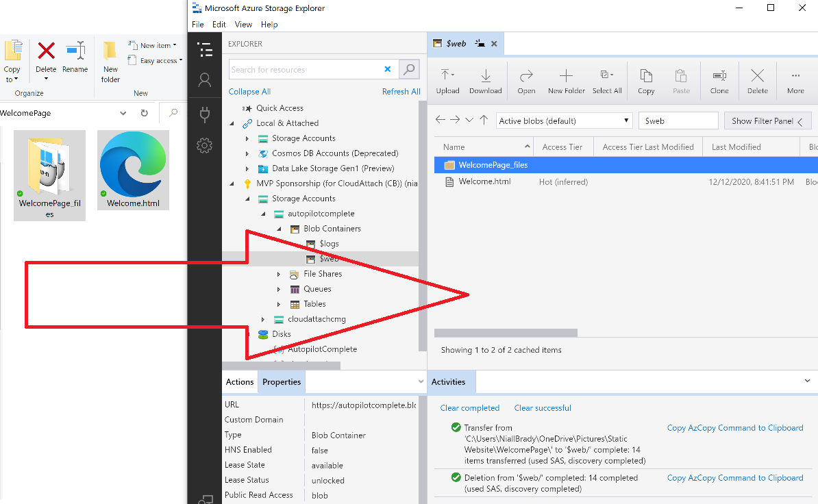Open the Active blobs (default) dropdown

coord(564,121)
